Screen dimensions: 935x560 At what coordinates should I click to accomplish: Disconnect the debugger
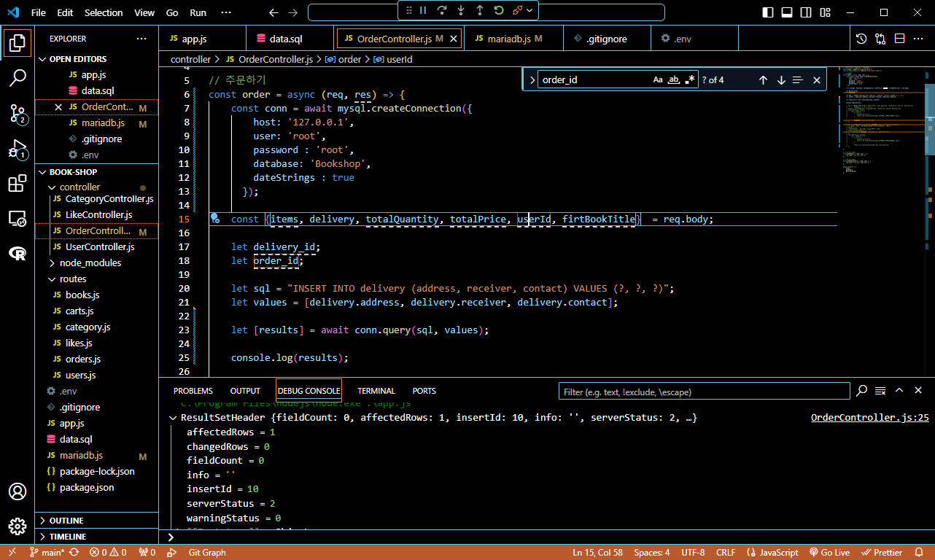[x=518, y=10]
